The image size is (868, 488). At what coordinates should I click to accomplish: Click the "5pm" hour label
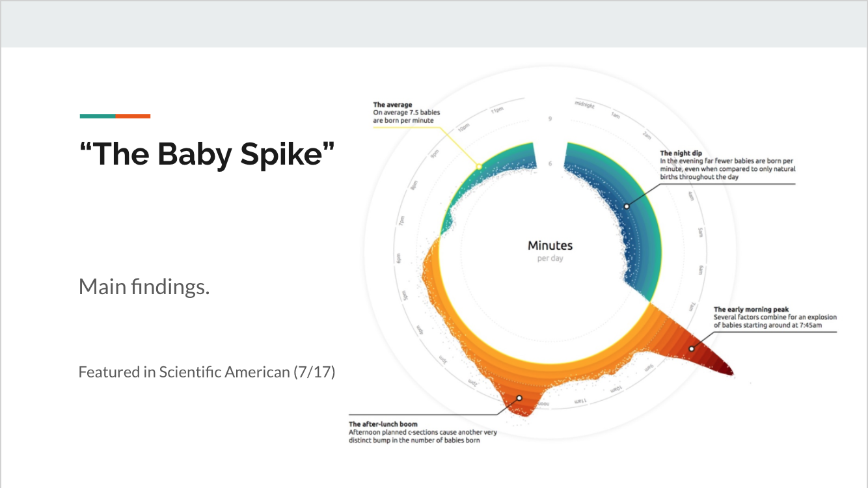pyautogui.click(x=405, y=295)
